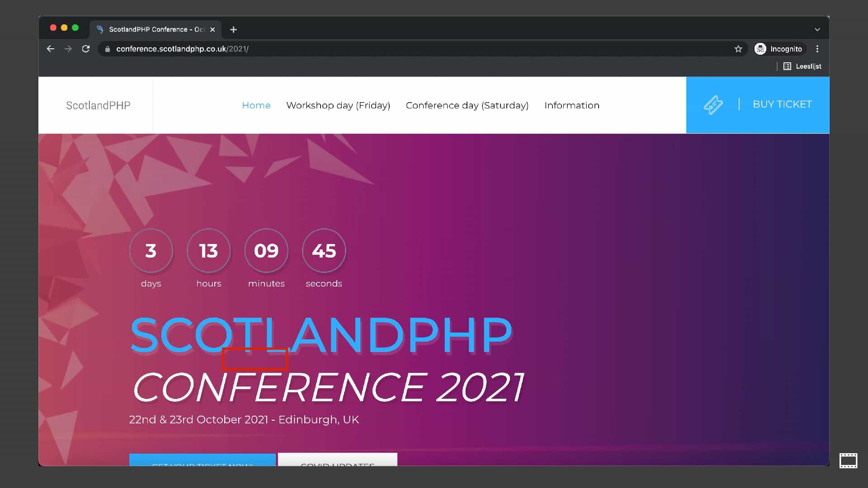Screen dimensions: 868x488
Task: Open the Chrome three-dot menu
Action: point(817,49)
